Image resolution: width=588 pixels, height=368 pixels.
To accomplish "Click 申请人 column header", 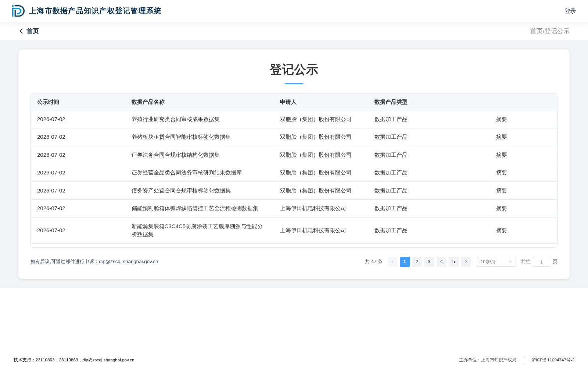I will point(288,102).
